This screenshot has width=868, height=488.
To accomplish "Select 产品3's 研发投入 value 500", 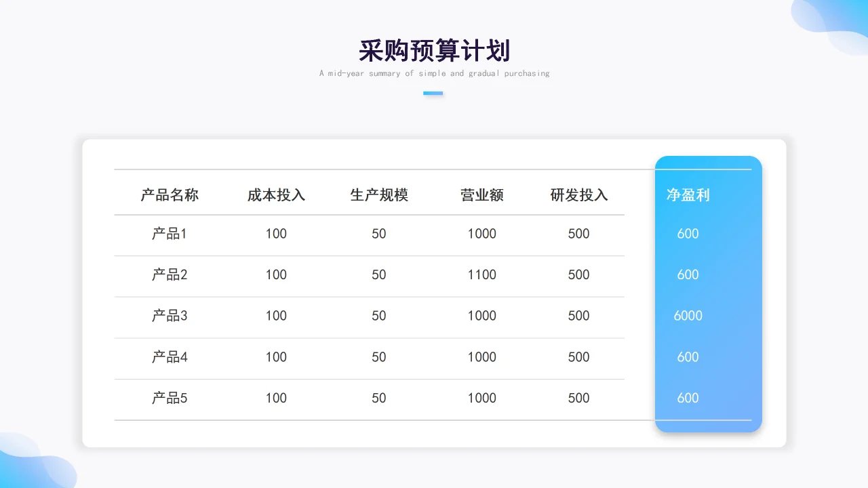I will point(579,316).
